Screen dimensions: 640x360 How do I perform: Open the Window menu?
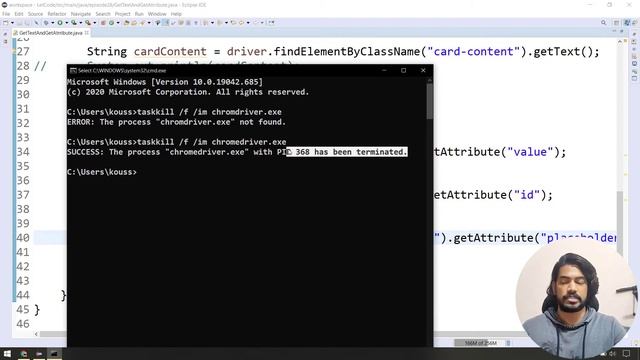[157, 14]
